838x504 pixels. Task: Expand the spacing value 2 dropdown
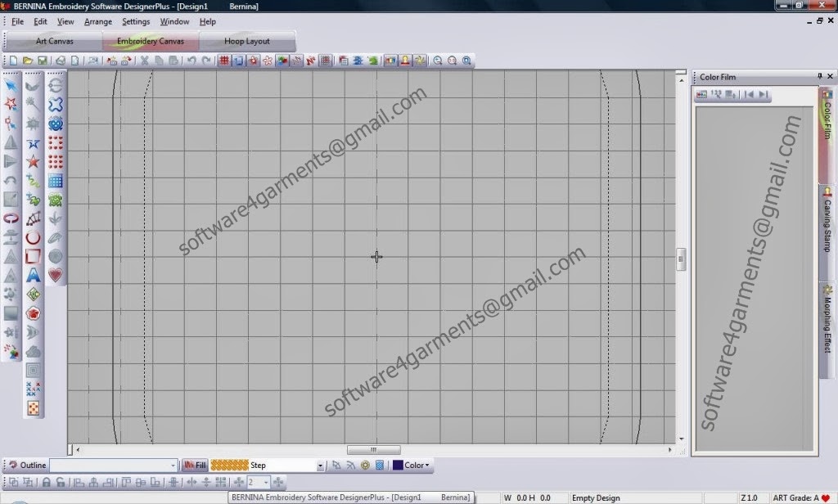(266, 482)
